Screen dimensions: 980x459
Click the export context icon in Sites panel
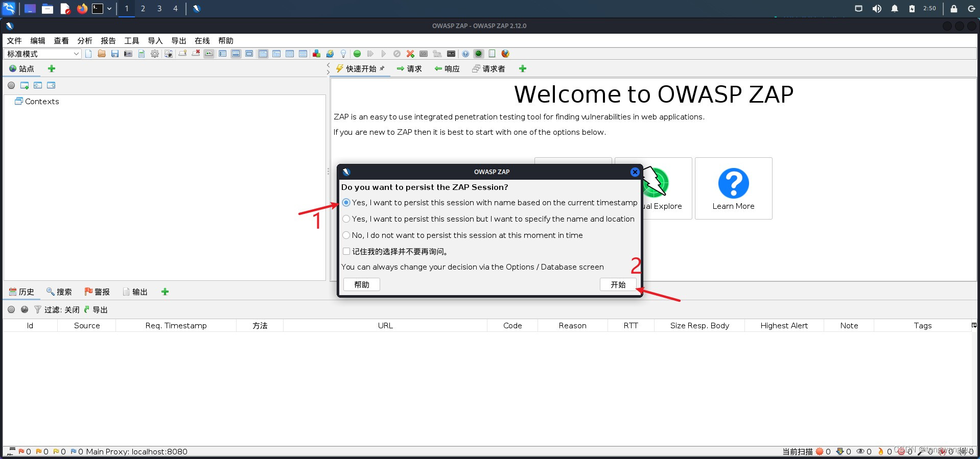coord(51,85)
